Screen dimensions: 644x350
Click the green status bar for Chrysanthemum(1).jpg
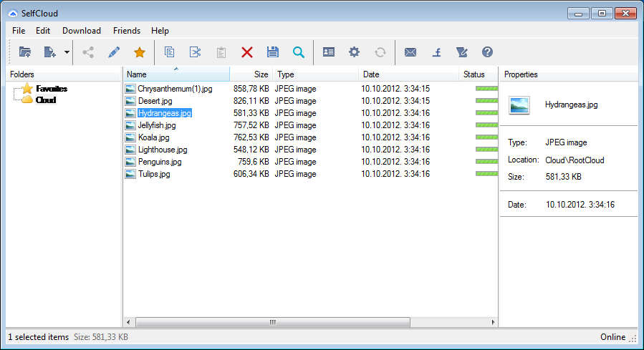(x=486, y=89)
